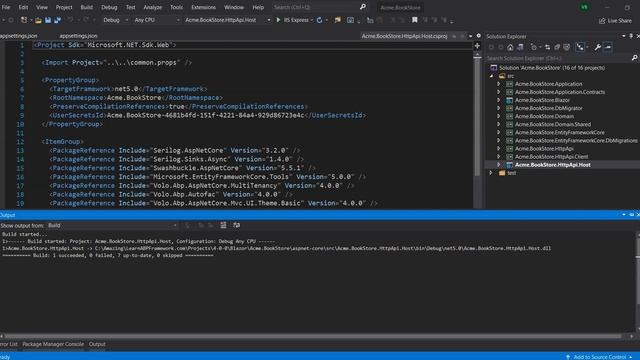The height and width of the screenshot is (360, 640).
Task: Click the user account avatar badge
Action: (x=584, y=7)
